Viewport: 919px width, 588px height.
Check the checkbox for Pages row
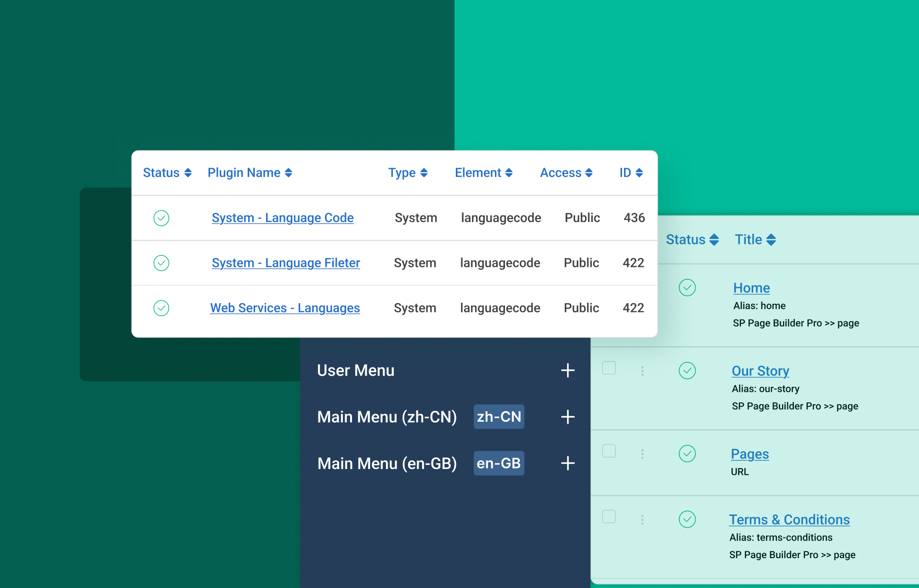point(609,451)
